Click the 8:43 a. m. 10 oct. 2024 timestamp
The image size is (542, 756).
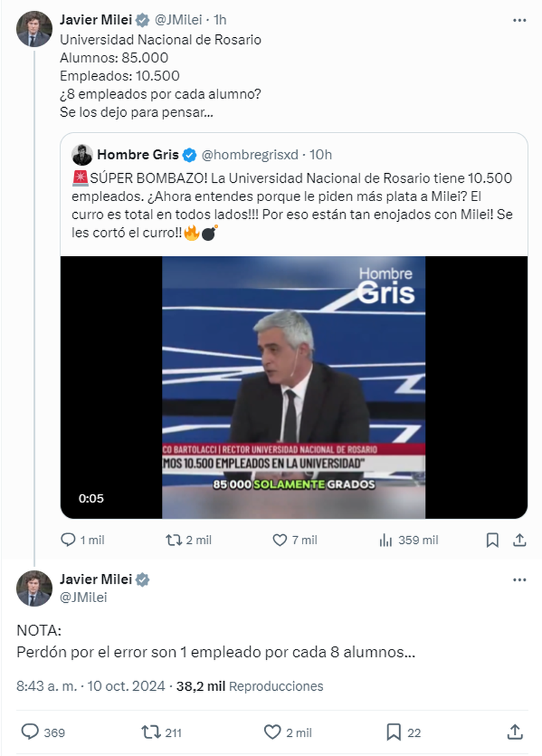click(x=91, y=686)
